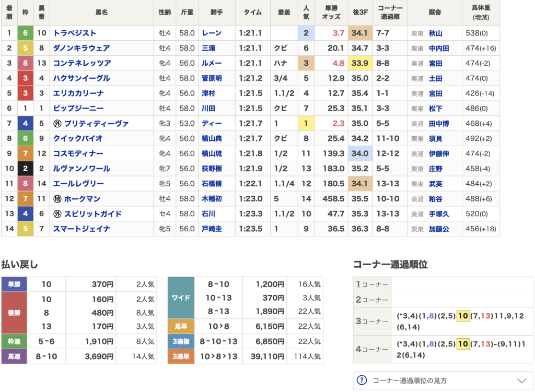Select the 3コーナー row label

(x=372, y=322)
